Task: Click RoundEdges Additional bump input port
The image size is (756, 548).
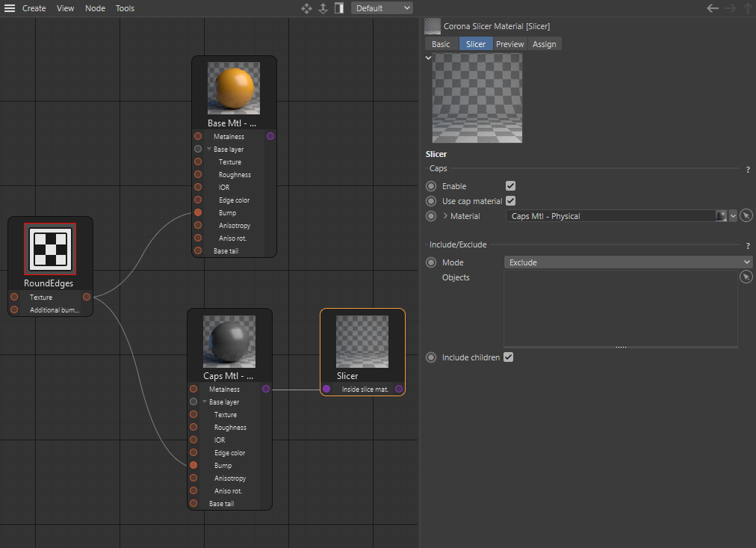Action: pyautogui.click(x=14, y=310)
